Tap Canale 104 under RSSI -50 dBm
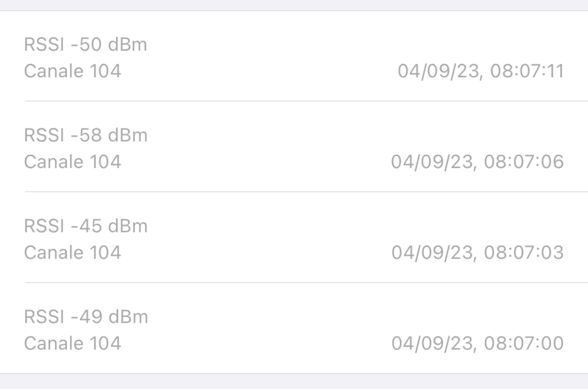Screen dimensions: 588x389 [72, 71]
